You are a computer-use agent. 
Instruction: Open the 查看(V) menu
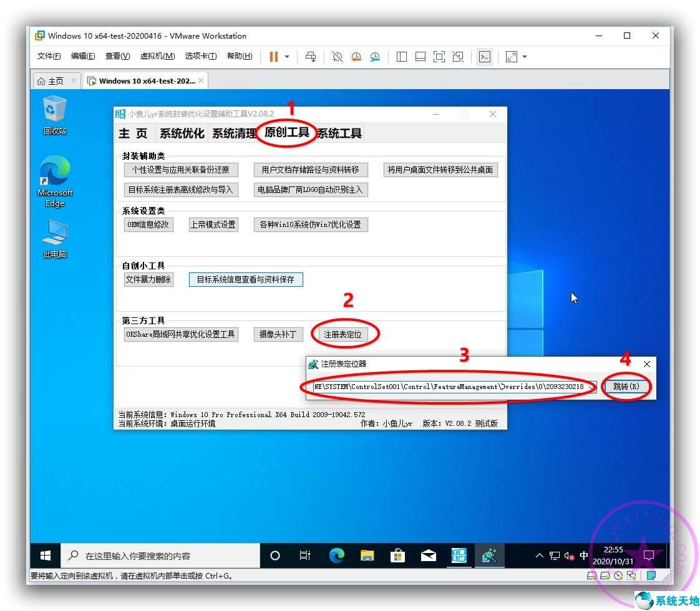pos(119,56)
